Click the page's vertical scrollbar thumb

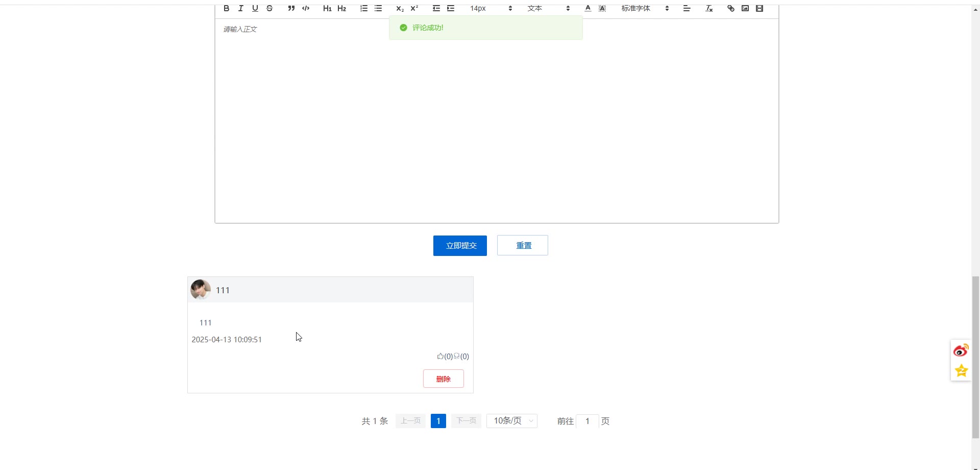976,357
